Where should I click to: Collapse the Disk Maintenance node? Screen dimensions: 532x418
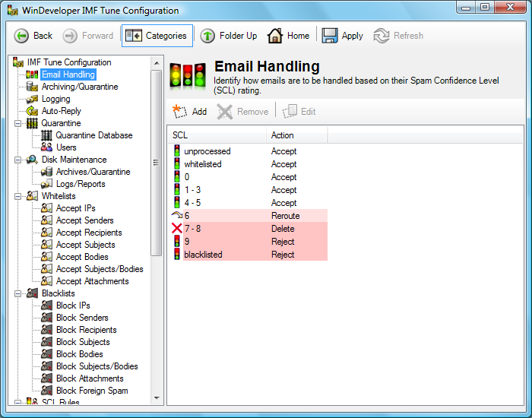[x=17, y=160]
